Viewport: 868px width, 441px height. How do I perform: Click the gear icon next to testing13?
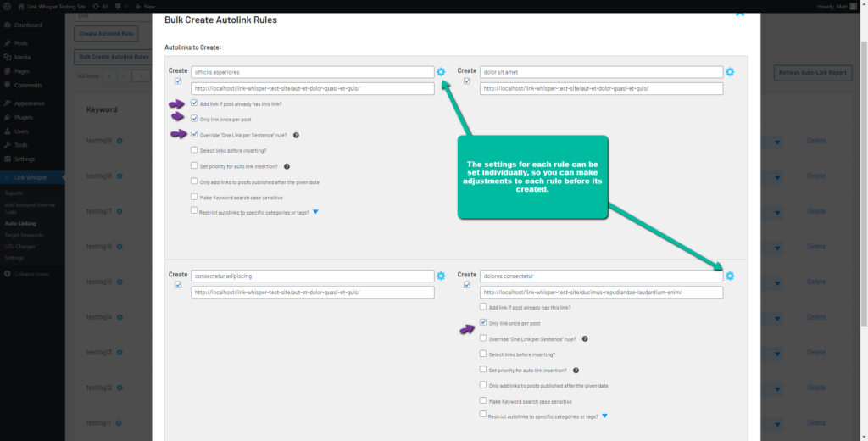click(120, 352)
